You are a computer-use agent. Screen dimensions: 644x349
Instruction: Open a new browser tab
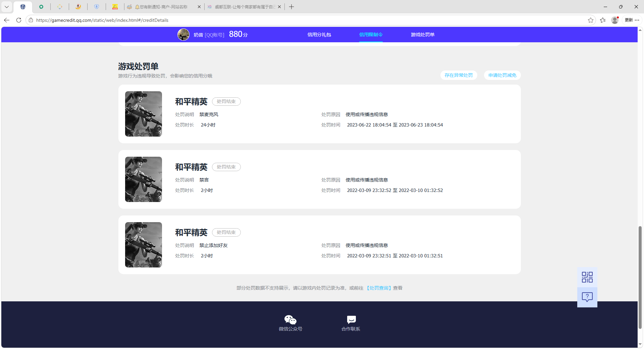(291, 7)
